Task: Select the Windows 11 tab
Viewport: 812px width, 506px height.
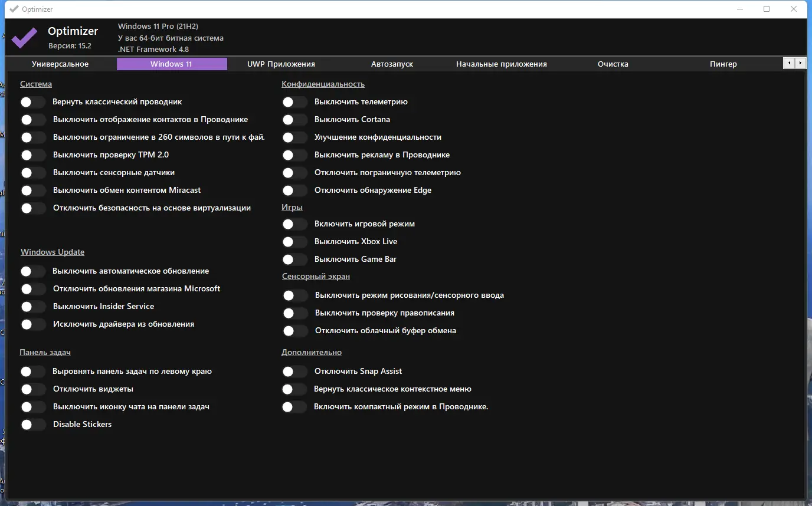Action: point(172,64)
